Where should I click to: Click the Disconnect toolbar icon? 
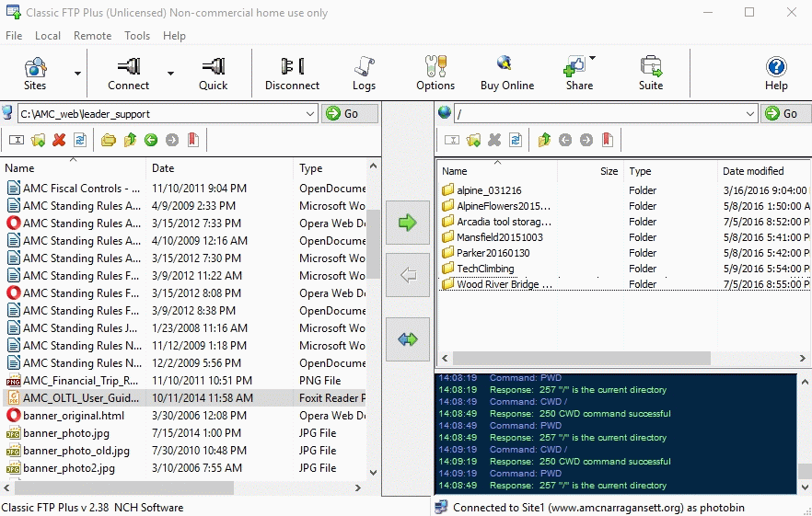(x=292, y=74)
